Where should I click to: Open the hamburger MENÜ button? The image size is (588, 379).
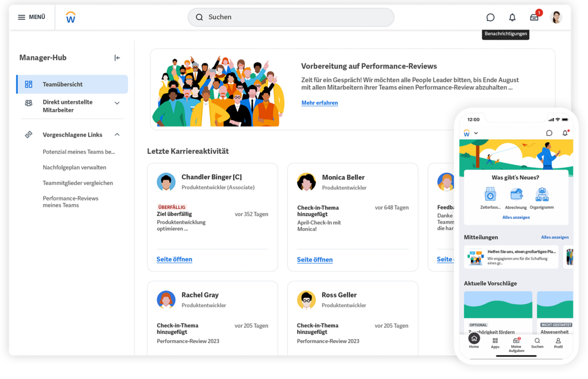(x=31, y=17)
